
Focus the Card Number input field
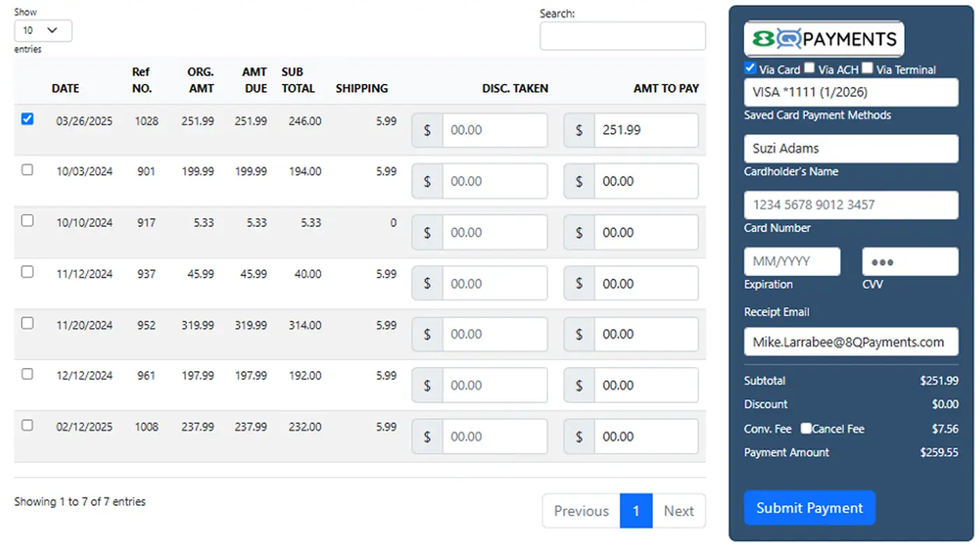click(850, 205)
